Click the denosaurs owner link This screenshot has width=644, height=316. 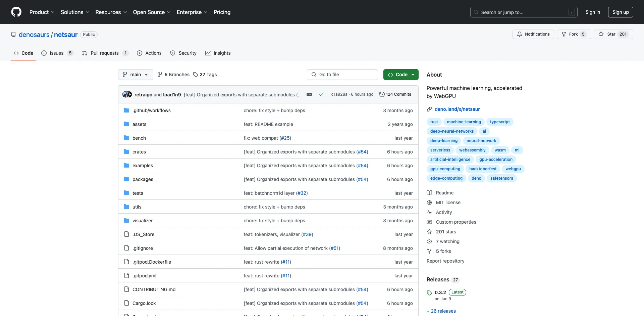coord(34,35)
